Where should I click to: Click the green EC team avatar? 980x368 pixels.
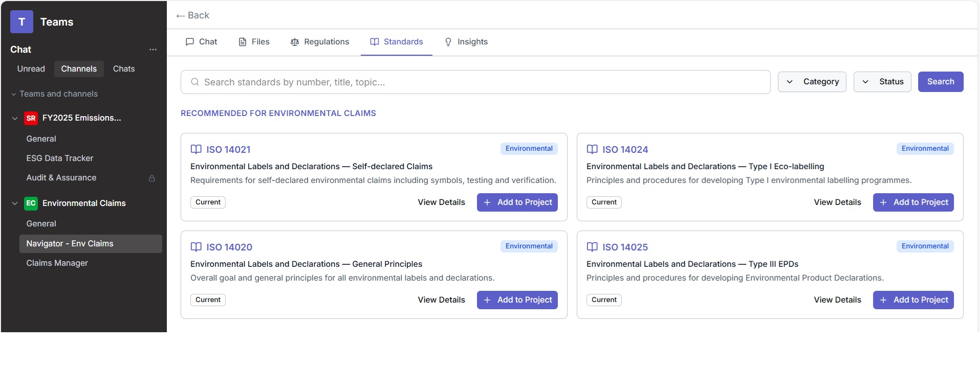tap(31, 203)
